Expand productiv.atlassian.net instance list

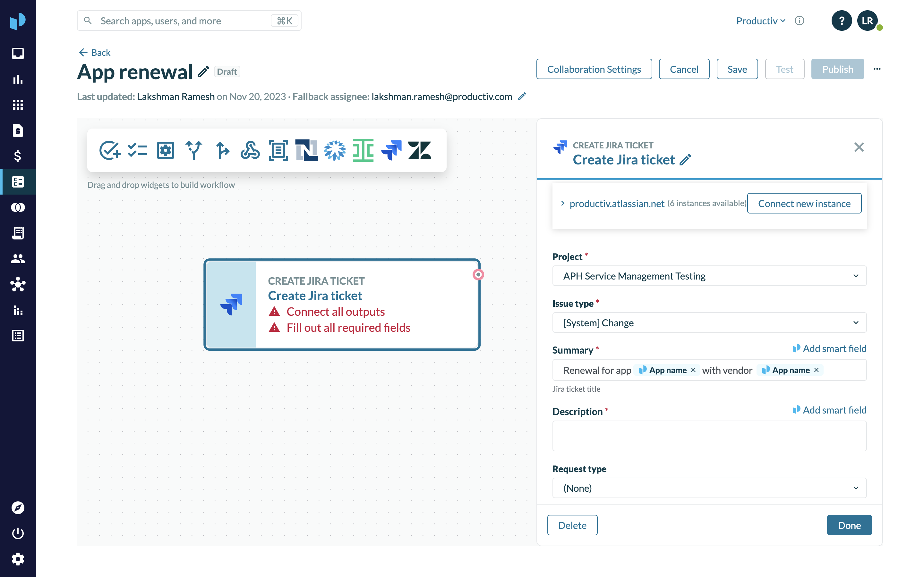click(562, 204)
